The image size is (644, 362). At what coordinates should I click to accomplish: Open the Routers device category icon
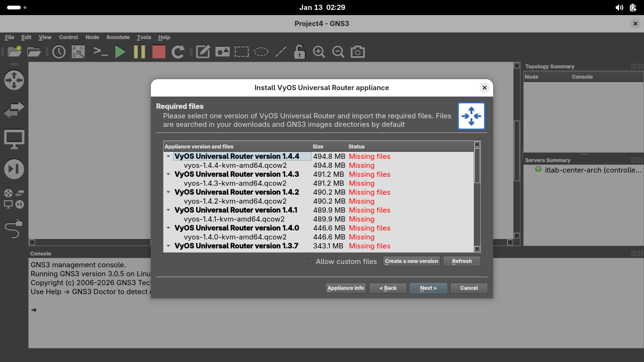pyautogui.click(x=14, y=80)
